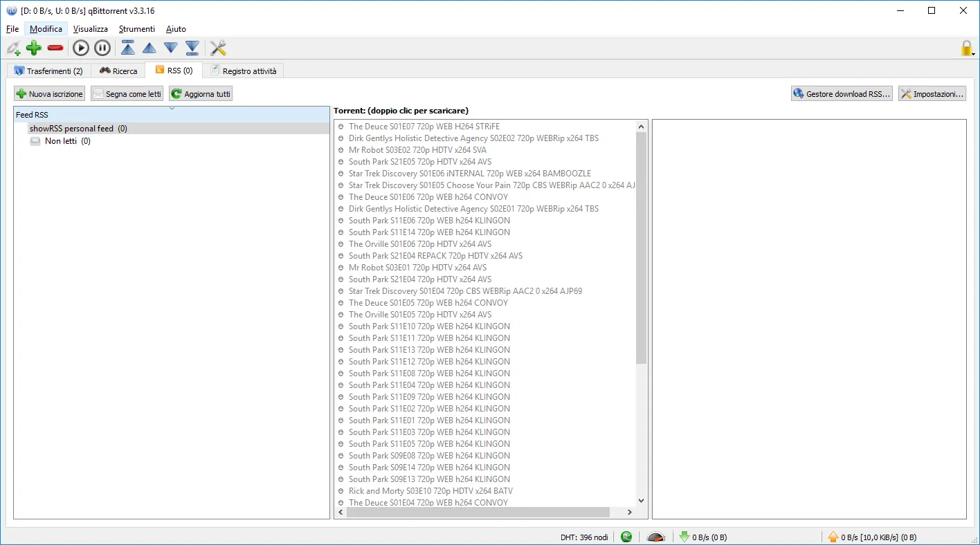Click the Impostazioni button
Image resolution: width=980 pixels, height=545 pixels.
932,93
